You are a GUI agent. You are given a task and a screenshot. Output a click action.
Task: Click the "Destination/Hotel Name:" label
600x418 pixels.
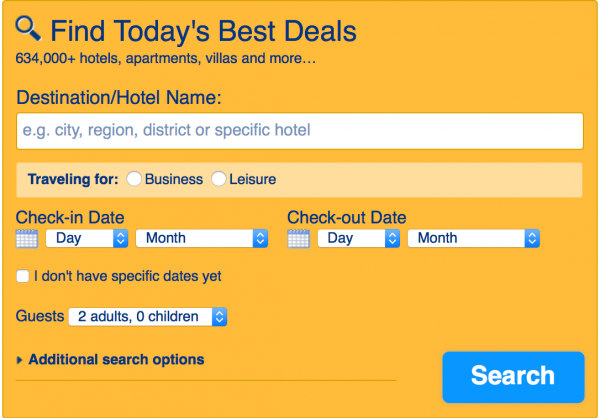tap(119, 97)
